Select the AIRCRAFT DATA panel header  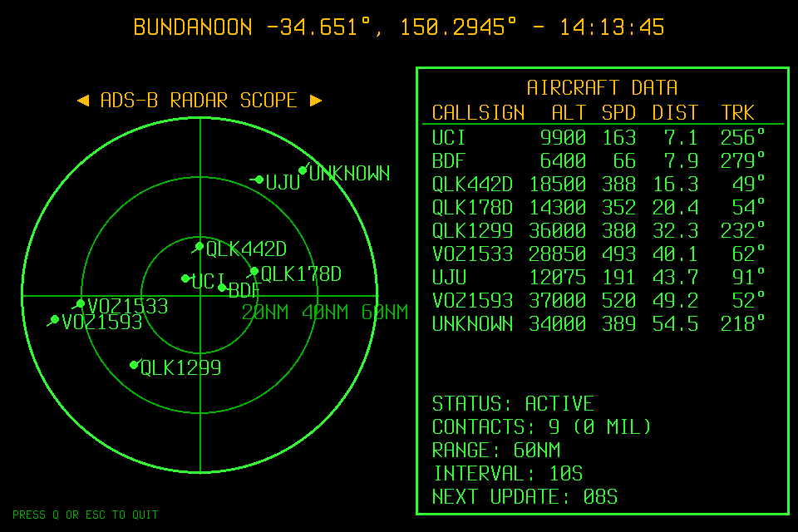[603, 87]
